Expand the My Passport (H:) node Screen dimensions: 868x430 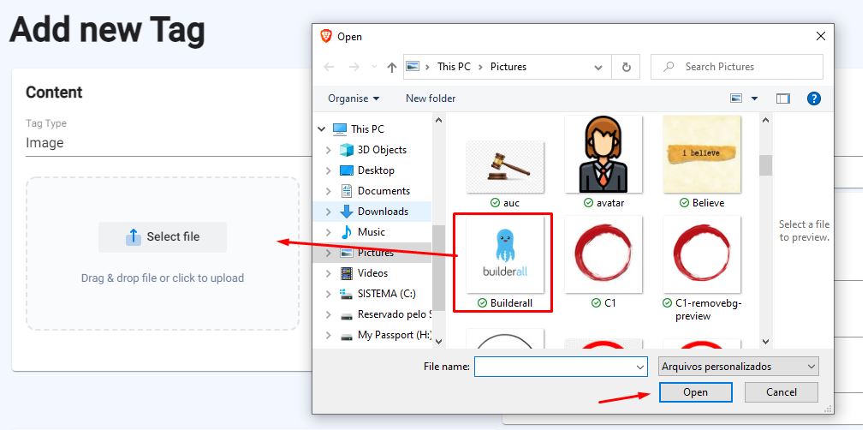[328, 335]
